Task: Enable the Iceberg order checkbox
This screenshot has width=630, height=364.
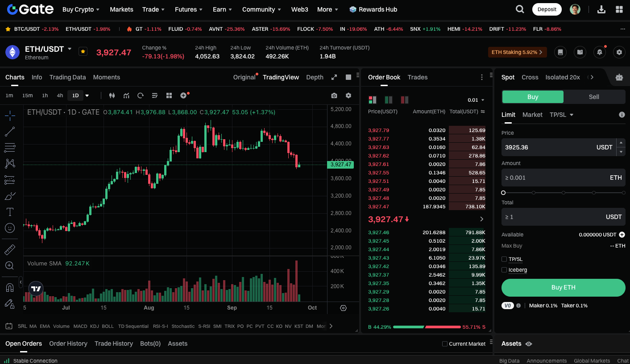Action: pos(504,270)
